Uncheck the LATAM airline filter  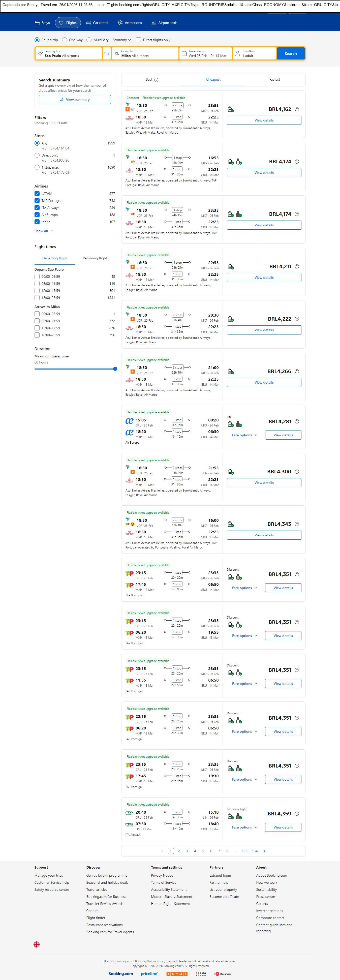pyautogui.click(x=37, y=194)
